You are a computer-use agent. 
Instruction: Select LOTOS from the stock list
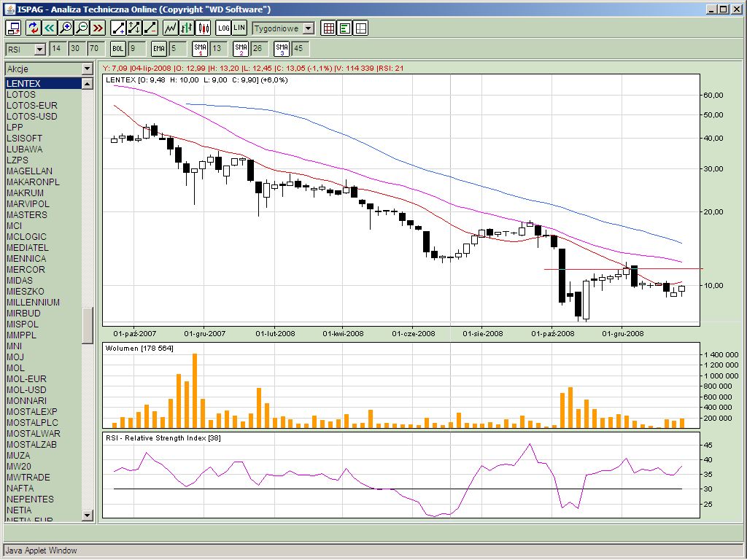click(x=21, y=95)
